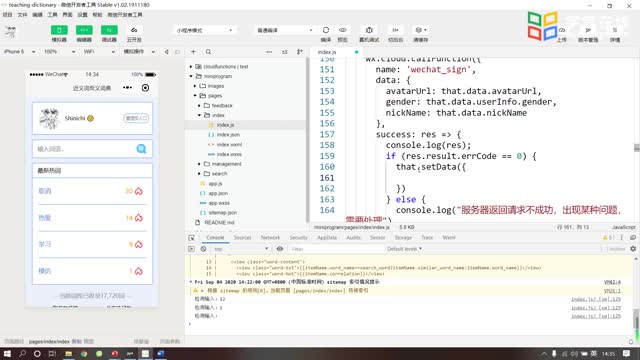Open the WiFi network dropdown

tap(99, 52)
